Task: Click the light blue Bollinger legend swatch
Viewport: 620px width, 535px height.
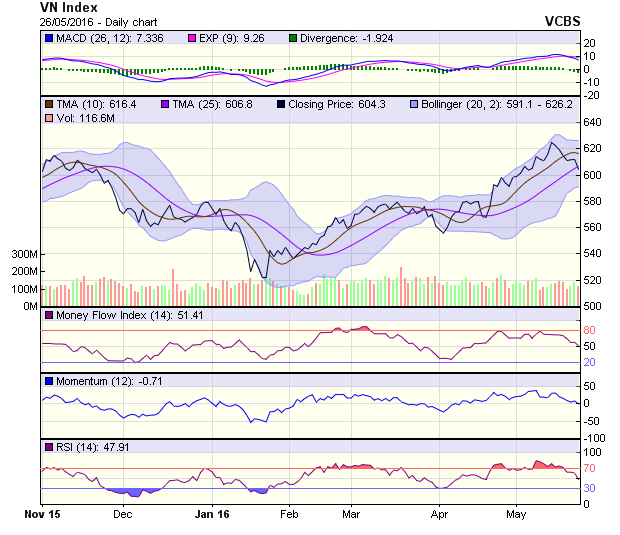Action: pyautogui.click(x=413, y=104)
